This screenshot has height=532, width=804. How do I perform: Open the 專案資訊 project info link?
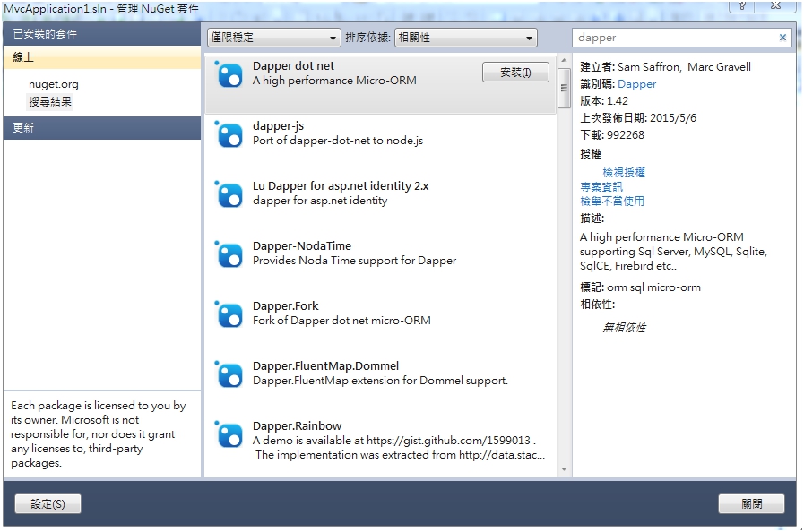tap(601, 186)
